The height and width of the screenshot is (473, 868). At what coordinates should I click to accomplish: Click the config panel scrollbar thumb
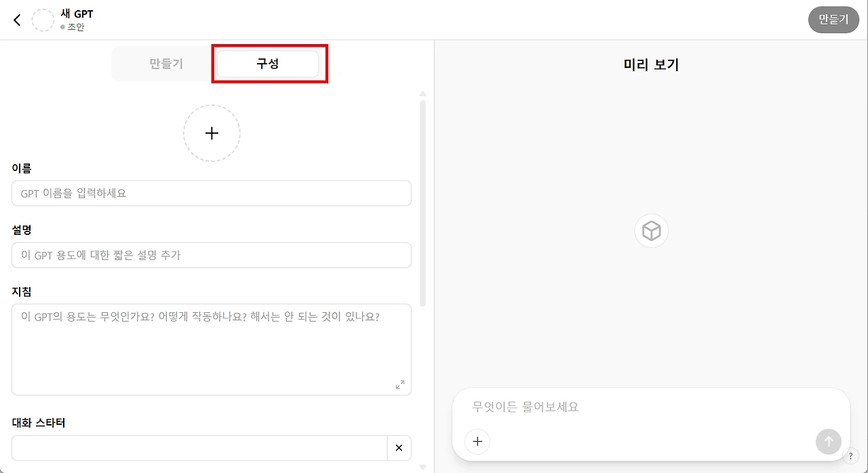tap(423, 204)
